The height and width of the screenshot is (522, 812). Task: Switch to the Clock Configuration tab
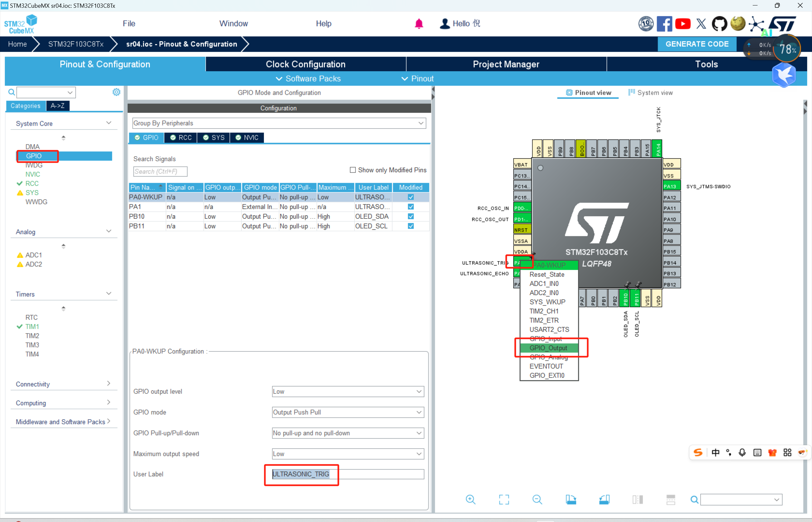click(306, 64)
